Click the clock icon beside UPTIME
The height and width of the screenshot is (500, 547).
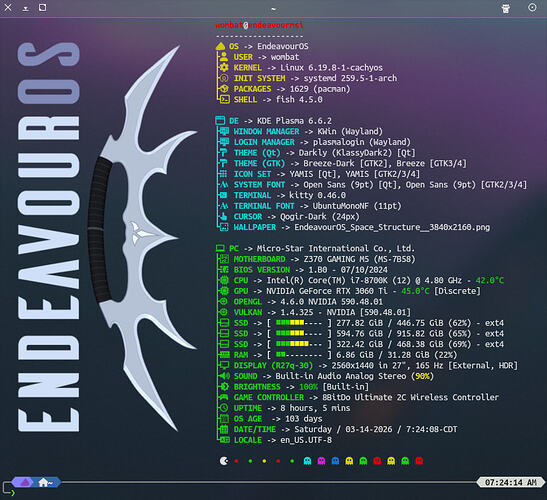click(x=224, y=408)
